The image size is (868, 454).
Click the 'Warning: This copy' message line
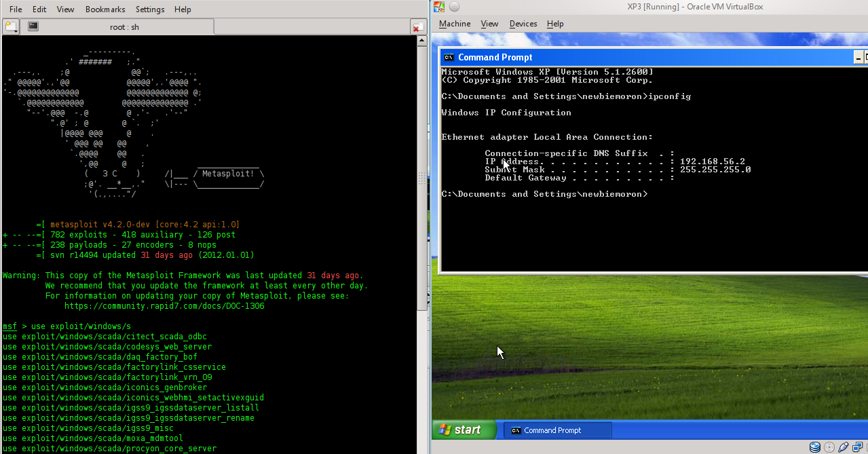tap(183, 276)
